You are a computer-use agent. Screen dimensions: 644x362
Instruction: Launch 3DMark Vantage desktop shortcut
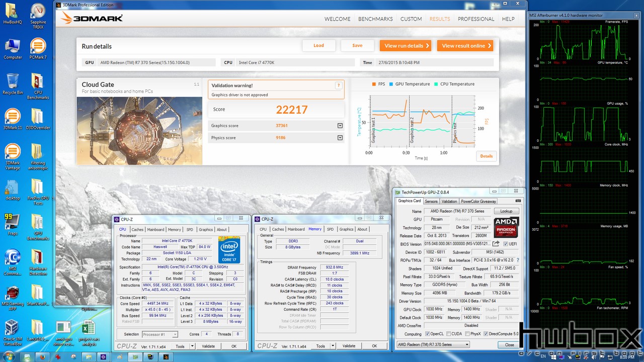[12, 157]
